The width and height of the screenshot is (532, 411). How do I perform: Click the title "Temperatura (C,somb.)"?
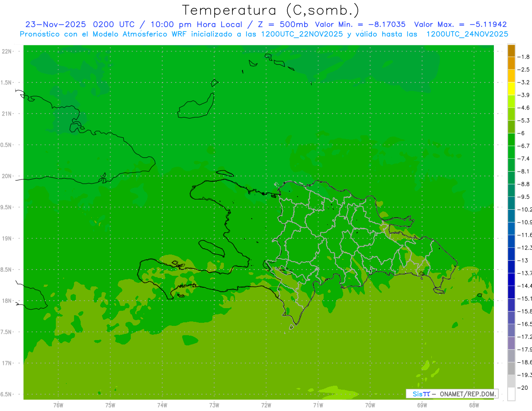click(x=270, y=10)
